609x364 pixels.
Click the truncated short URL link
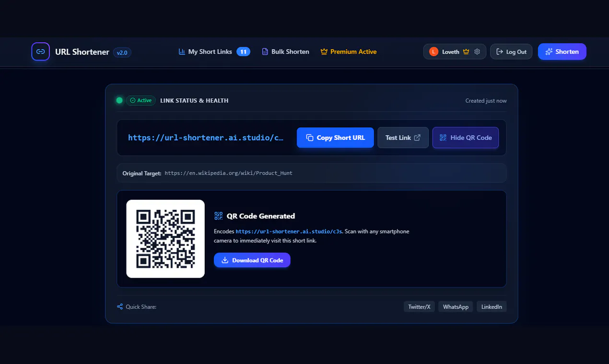coord(206,137)
